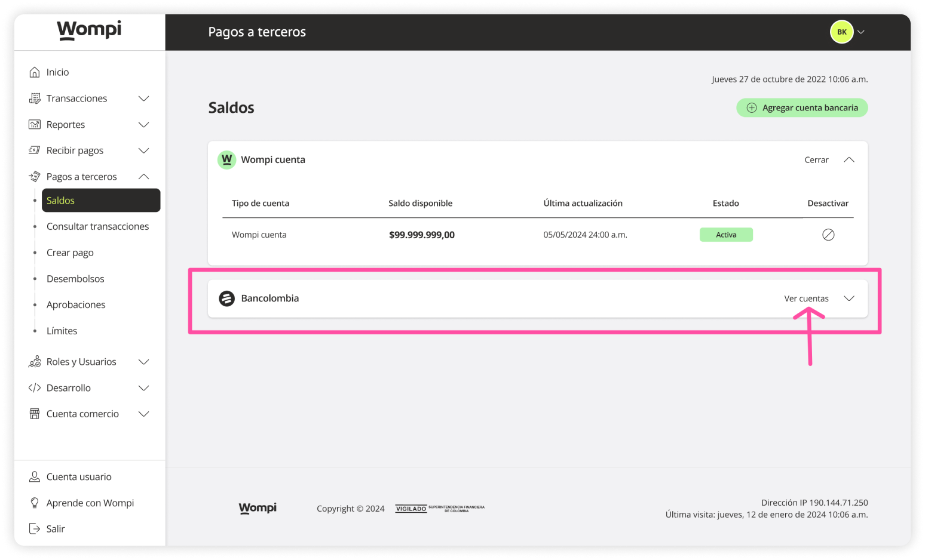Click Agregar cuenta bancaria button
The height and width of the screenshot is (560, 925).
pos(802,108)
